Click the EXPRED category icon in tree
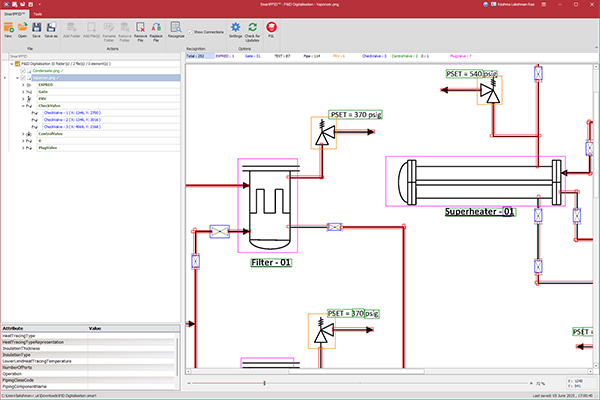Screen dimensions: 600x400 tap(29, 85)
